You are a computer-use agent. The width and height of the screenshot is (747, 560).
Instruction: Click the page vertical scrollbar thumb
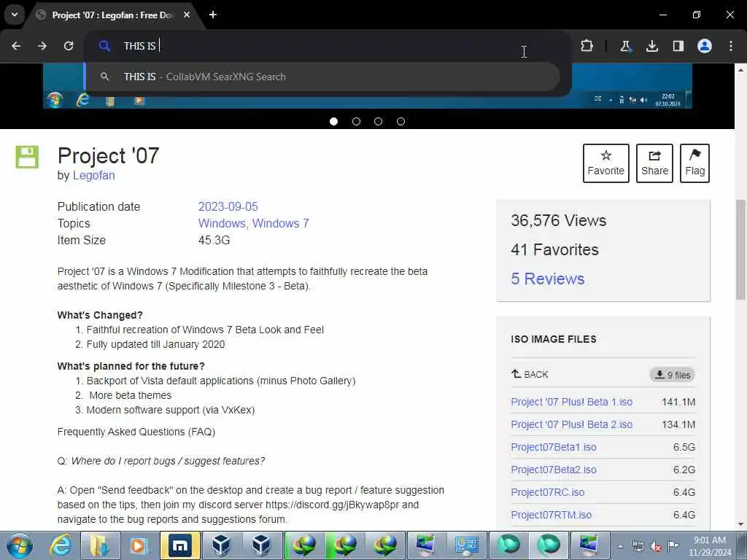click(740, 249)
